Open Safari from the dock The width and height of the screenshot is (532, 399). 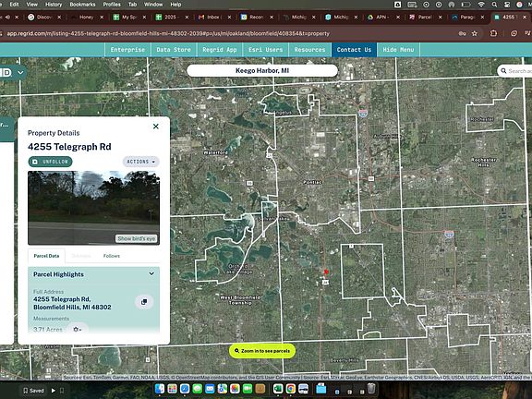185,389
